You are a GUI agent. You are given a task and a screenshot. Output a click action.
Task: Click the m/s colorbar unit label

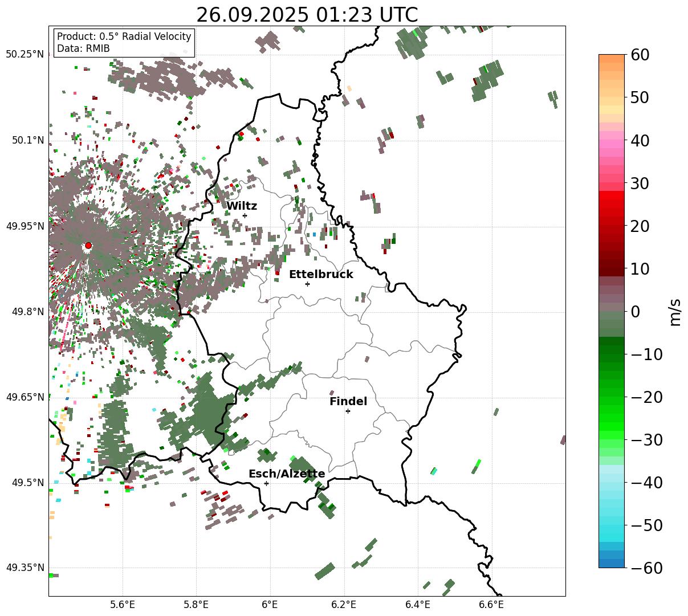click(x=676, y=311)
